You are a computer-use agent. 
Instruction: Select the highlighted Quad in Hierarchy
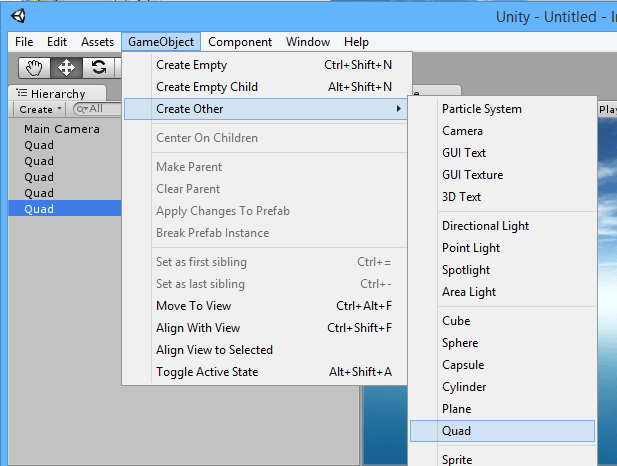click(40, 209)
